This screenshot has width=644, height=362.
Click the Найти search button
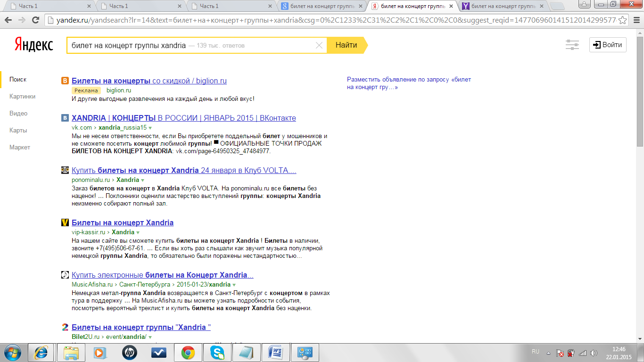coord(347,45)
